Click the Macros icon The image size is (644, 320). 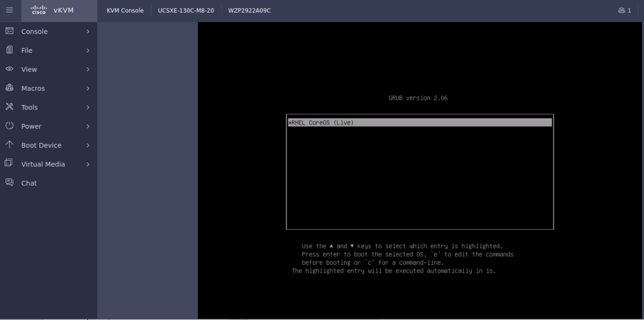(9, 88)
